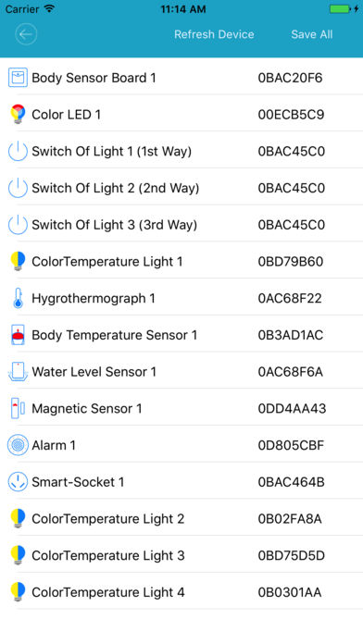Tap Switch Of Light 1 power icon
The width and height of the screenshot is (363, 644).
(x=19, y=151)
